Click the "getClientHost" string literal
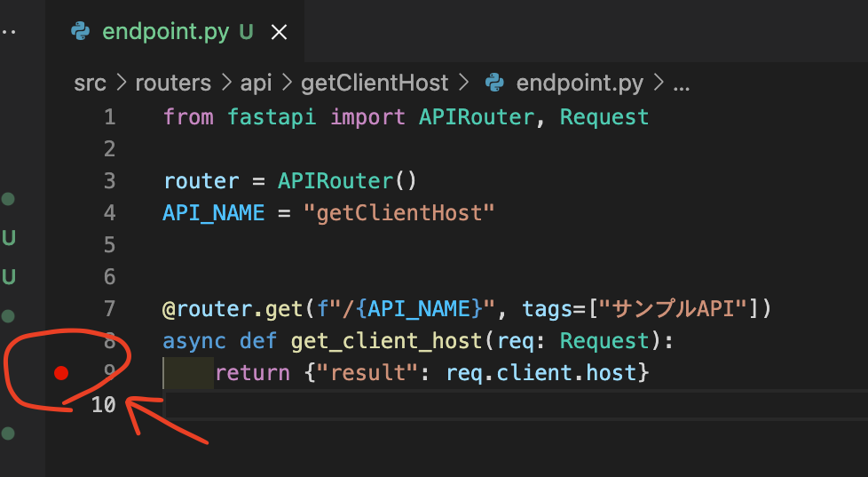Viewport: 868px width, 477px height. [x=398, y=212]
